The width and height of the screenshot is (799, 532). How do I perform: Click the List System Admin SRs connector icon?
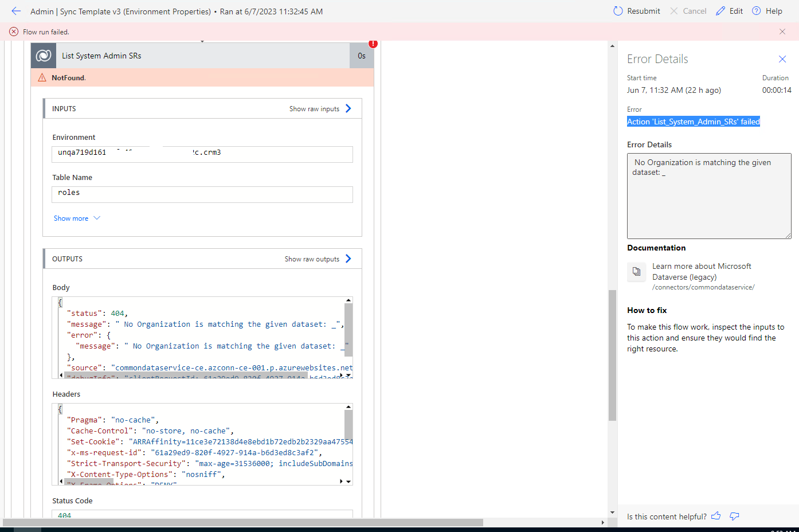tap(43, 55)
